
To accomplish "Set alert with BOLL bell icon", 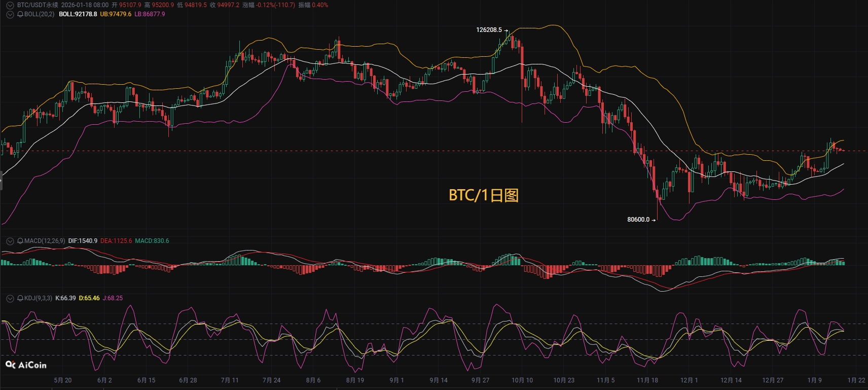I will (x=20, y=14).
